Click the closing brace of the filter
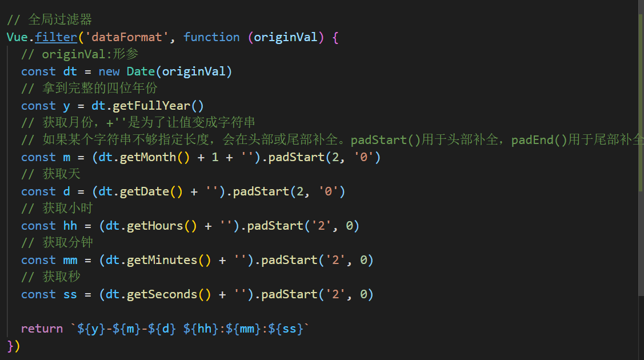Screen dimensions: 644x360 tap(10, 346)
